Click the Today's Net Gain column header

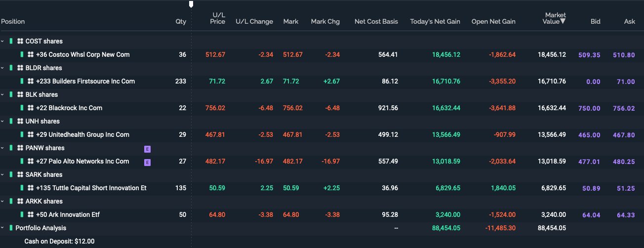pyautogui.click(x=435, y=22)
